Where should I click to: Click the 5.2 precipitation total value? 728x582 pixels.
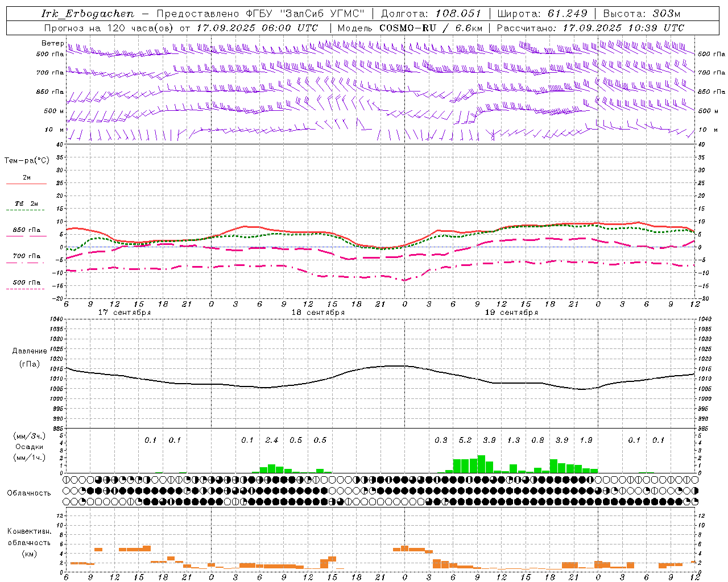[465, 440]
